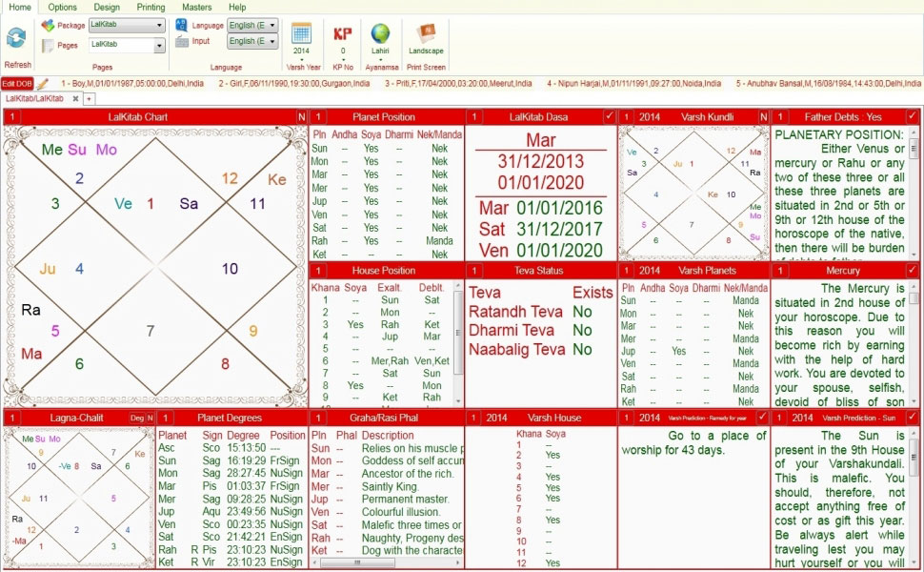Click the Pages sheet icon
Image resolution: width=924 pixels, height=572 pixels.
48,46
